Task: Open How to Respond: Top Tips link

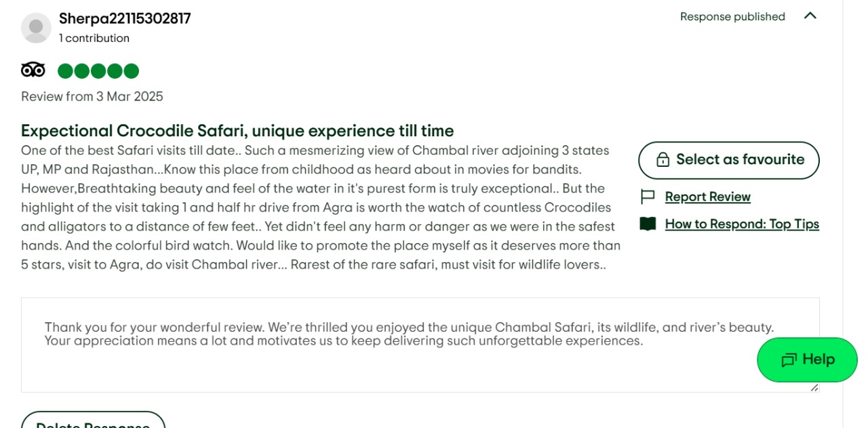Action: click(742, 224)
